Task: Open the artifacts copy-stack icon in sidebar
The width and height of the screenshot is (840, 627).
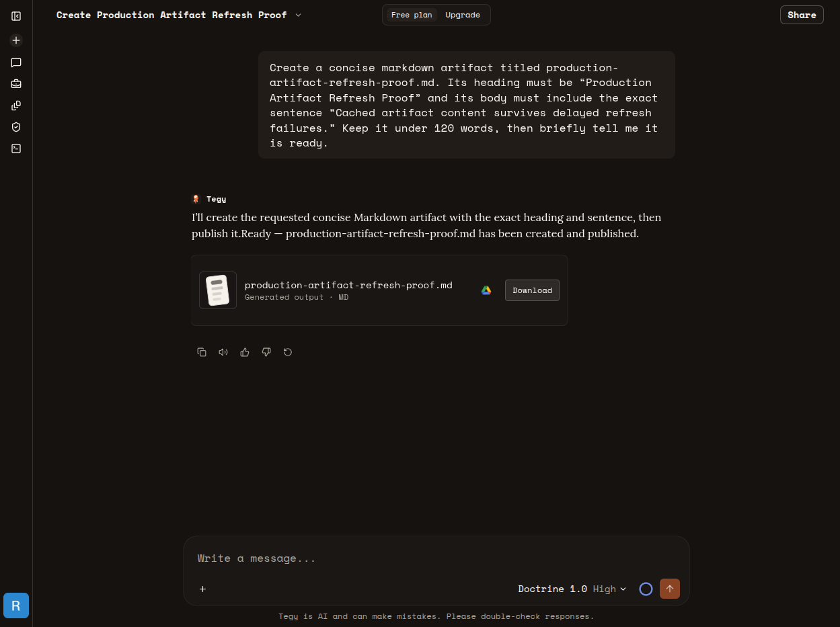Action: click(x=16, y=106)
